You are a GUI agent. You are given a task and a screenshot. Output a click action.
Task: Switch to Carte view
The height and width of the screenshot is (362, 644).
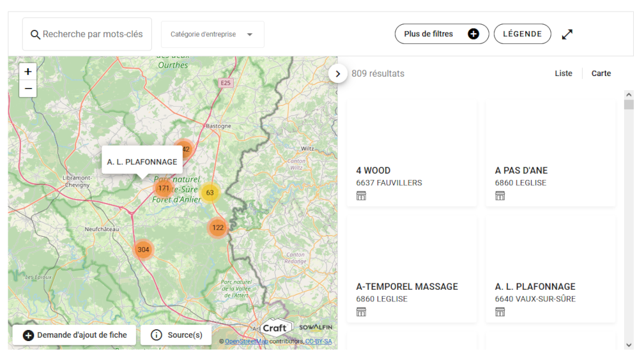click(x=601, y=73)
